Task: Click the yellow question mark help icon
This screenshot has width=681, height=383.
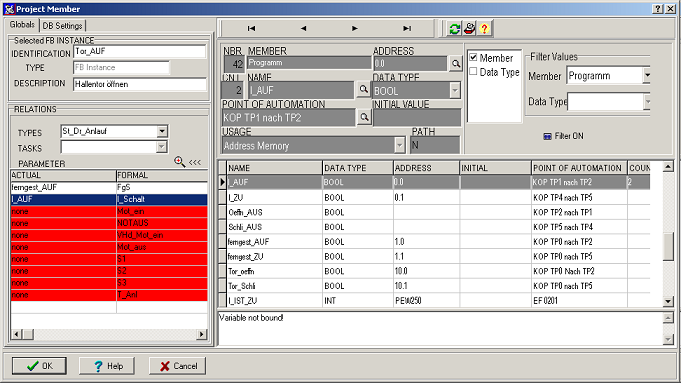Action: point(484,29)
